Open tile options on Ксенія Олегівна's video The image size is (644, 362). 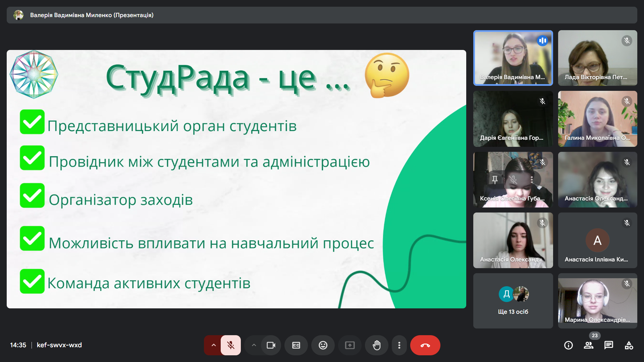(532, 180)
